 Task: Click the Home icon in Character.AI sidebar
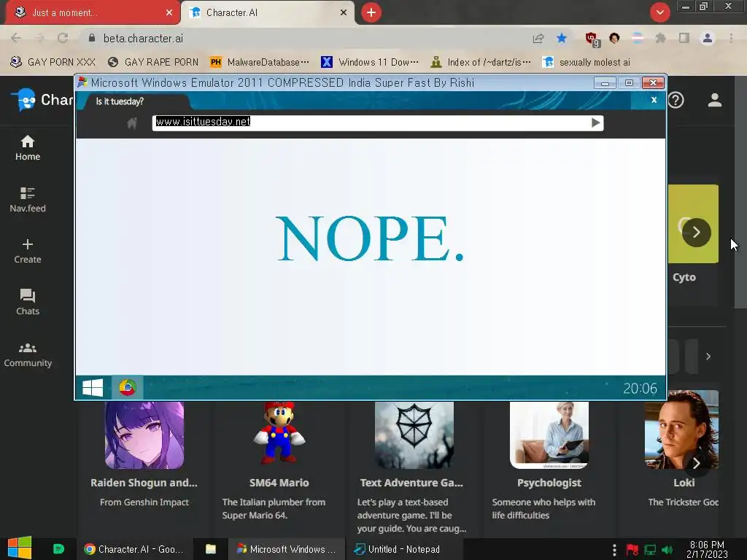click(x=28, y=142)
